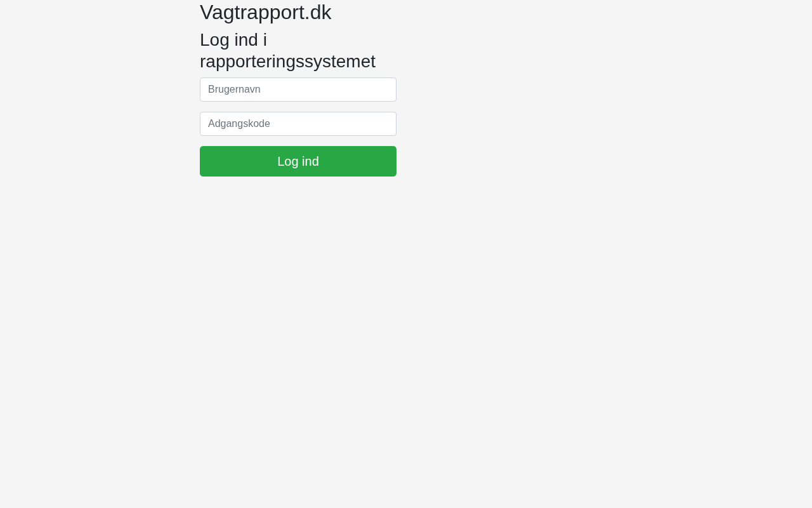
Task: Click the Adgangskode input field
Action: coord(298,124)
